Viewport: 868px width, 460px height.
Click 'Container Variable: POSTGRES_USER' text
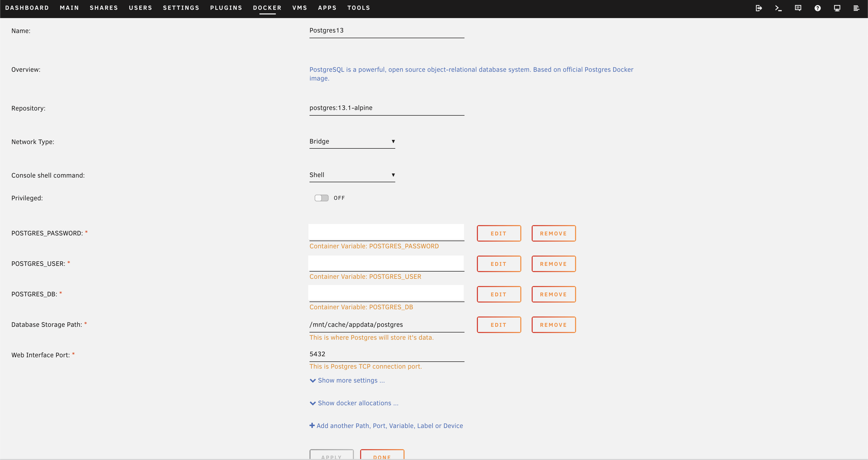[x=365, y=276]
